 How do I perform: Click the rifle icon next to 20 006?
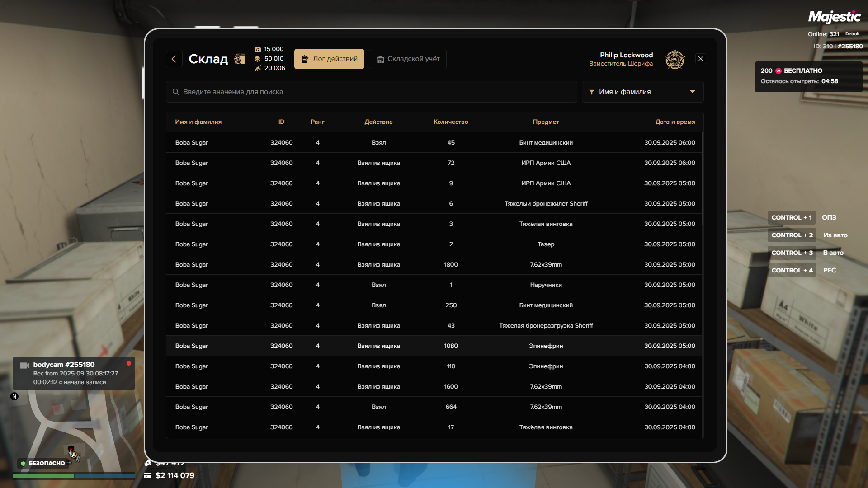pos(258,68)
